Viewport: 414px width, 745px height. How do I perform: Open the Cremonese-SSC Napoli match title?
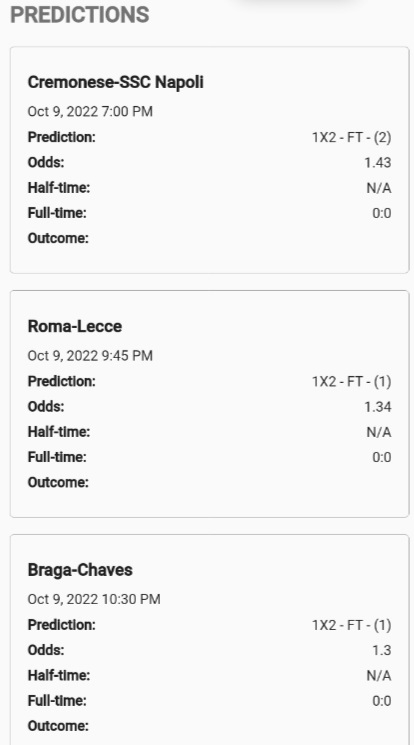coord(116,82)
